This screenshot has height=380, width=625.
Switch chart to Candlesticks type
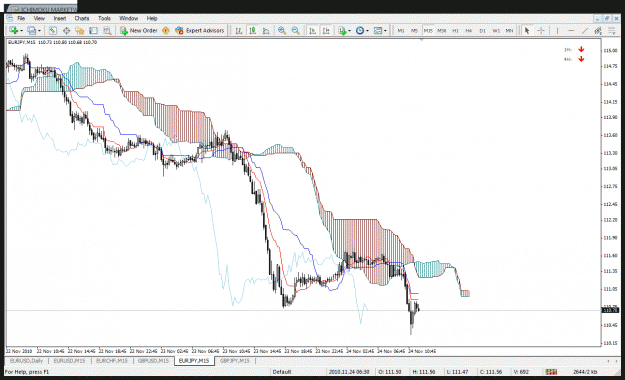coord(252,30)
